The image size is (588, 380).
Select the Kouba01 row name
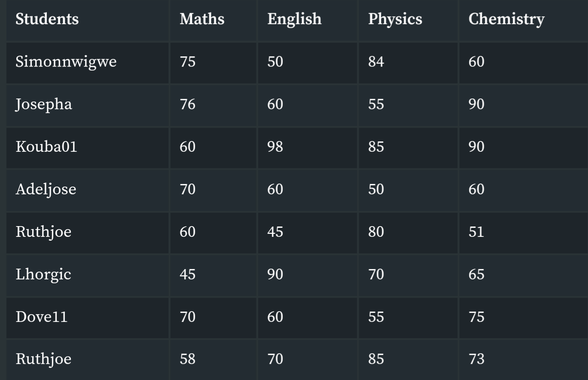point(88,147)
